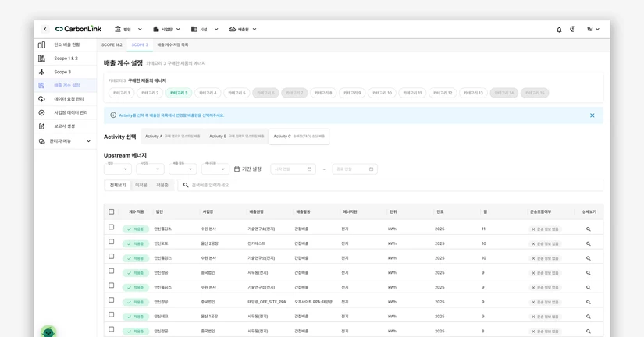Click the back arrow beside the CarbonLink logo
Image resolution: width=644 pixels, height=337 pixels.
(44, 29)
